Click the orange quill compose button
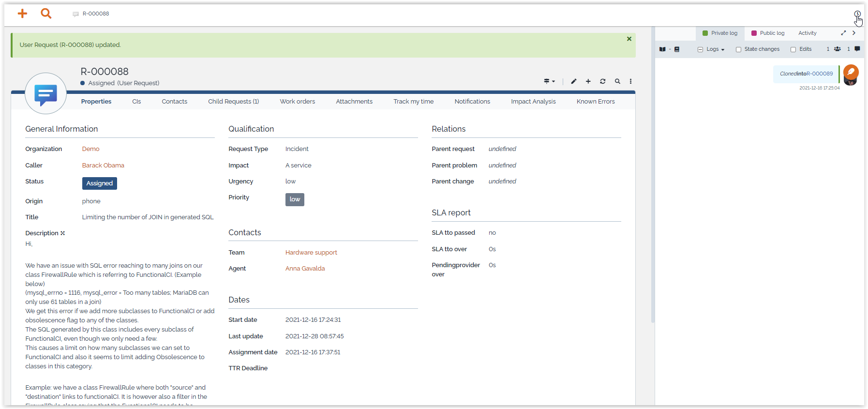 [851, 73]
